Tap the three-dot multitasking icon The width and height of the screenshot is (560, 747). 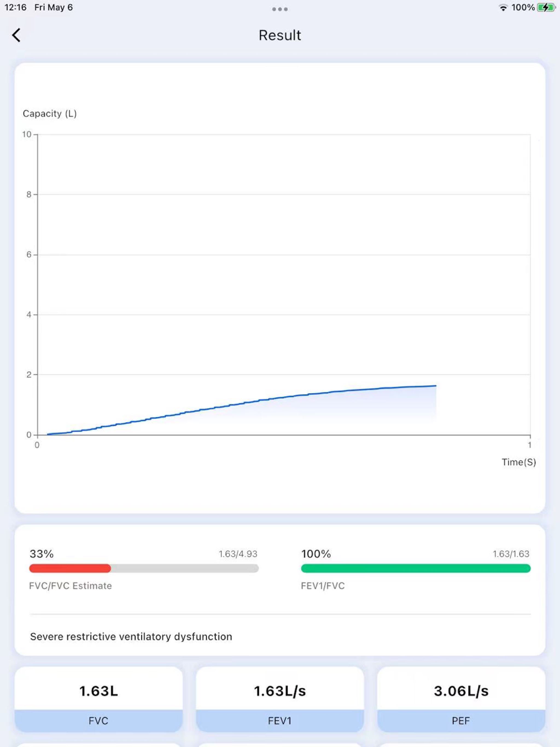point(279,9)
